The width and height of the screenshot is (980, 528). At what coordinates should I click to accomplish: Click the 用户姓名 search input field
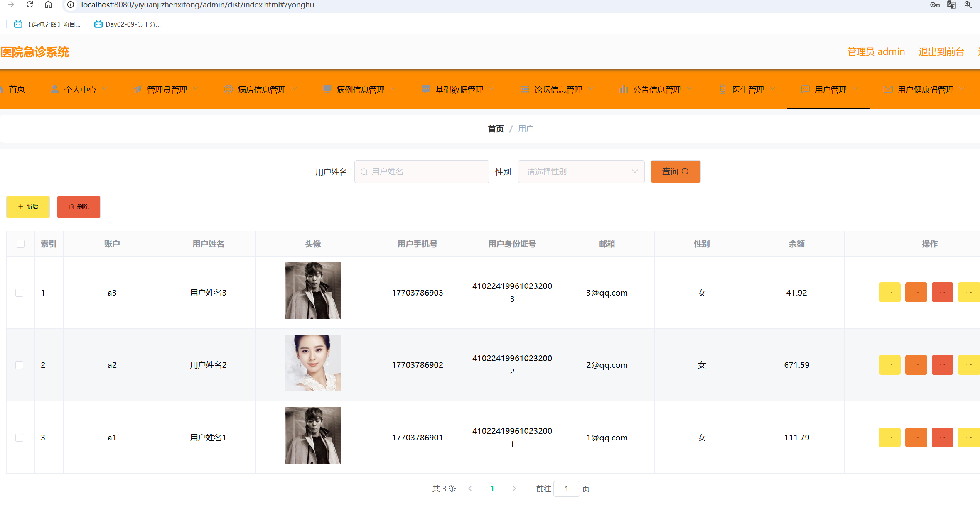pos(422,171)
